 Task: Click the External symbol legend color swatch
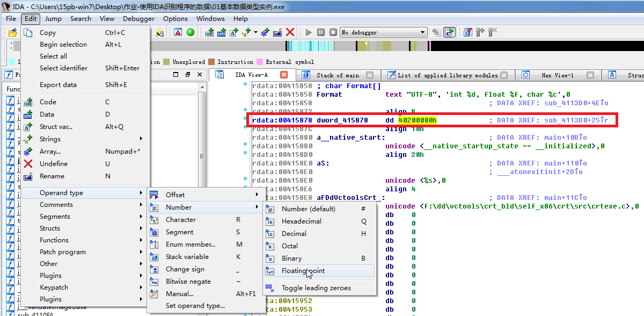pyautogui.click(x=260, y=62)
